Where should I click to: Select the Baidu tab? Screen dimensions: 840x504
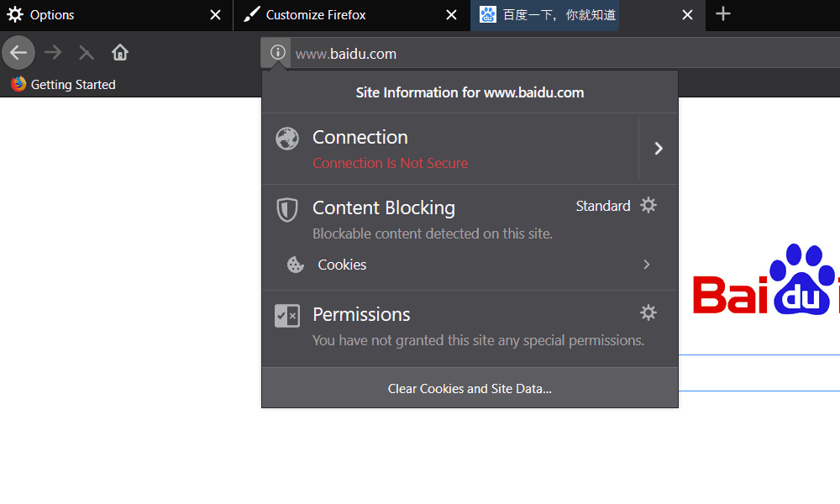[563, 15]
